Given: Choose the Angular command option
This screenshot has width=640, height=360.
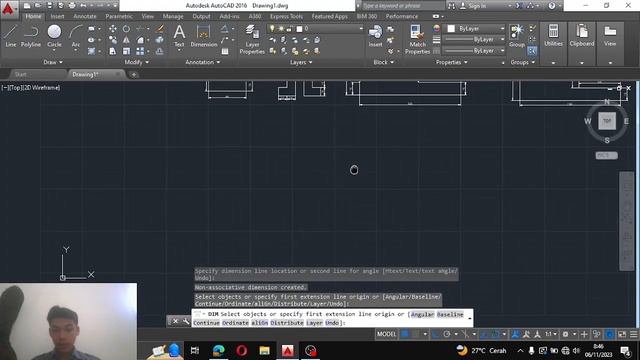Looking at the screenshot, I should [422, 314].
